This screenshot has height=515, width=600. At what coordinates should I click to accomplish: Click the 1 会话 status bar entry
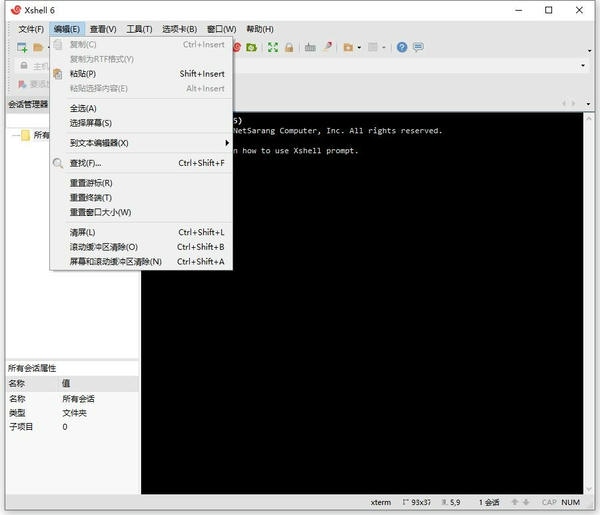coord(489,502)
